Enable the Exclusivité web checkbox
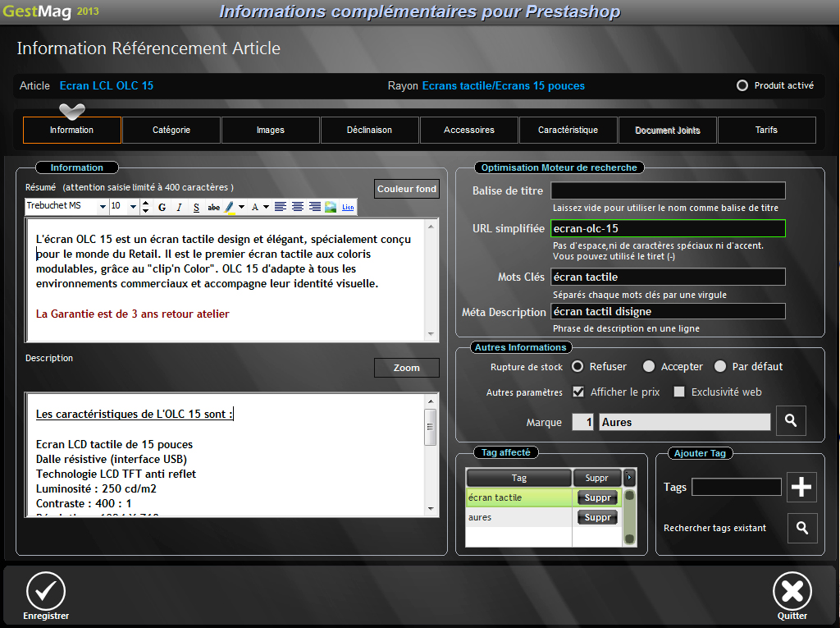This screenshot has width=840, height=628. coord(678,392)
